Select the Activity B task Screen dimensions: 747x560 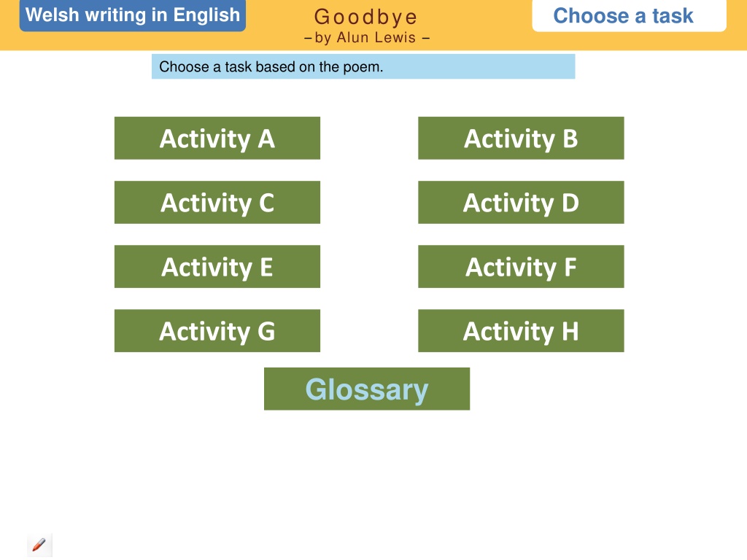pyautogui.click(x=521, y=139)
